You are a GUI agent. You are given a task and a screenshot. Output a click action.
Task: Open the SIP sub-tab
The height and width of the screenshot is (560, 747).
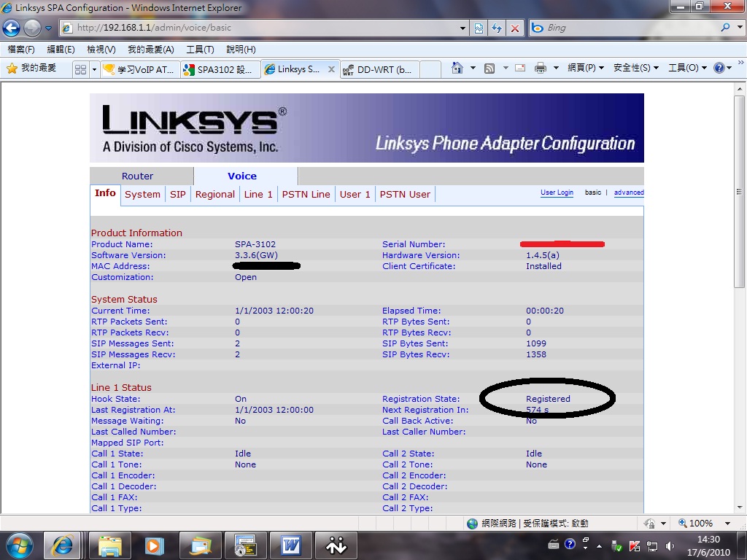coord(178,194)
